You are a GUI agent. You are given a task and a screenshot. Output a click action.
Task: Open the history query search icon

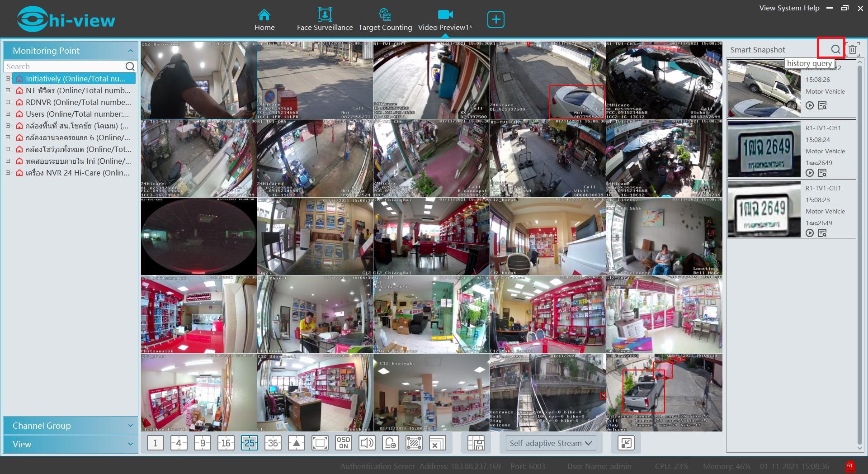tap(835, 49)
